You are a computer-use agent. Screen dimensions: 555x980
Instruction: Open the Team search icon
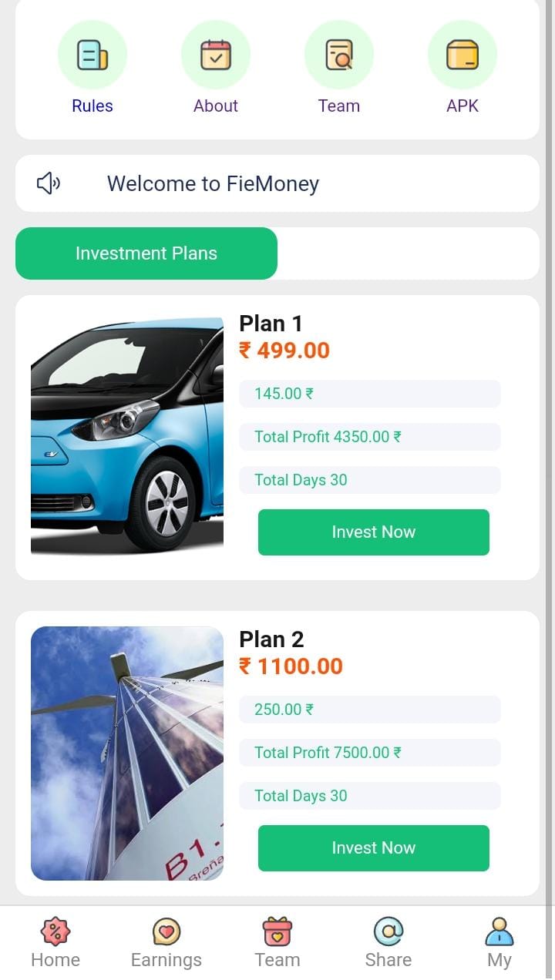pos(339,55)
